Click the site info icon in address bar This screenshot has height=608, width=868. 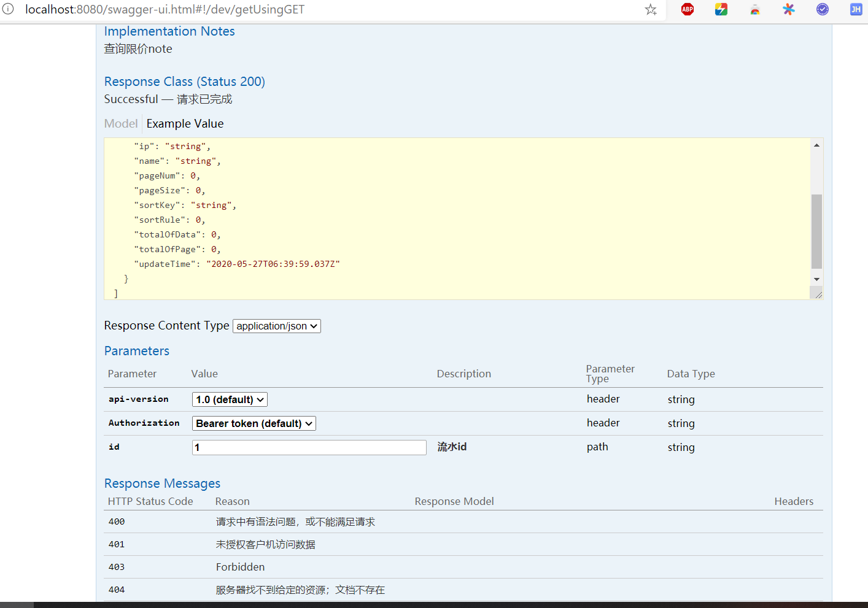coord(7,9)
